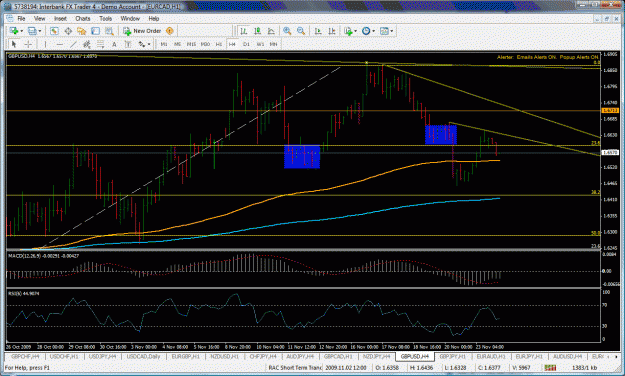Open the Navigator favorites icon
The width and height of the screenshot is (625, 376).
click(81, 31)
